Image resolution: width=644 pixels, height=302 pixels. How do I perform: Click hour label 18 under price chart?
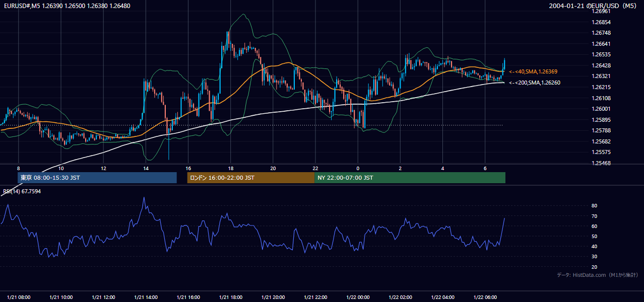(230, 168)
